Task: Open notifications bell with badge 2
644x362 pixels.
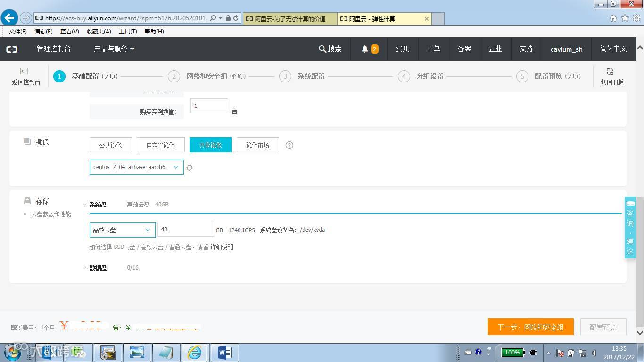Action: (370, 49)
